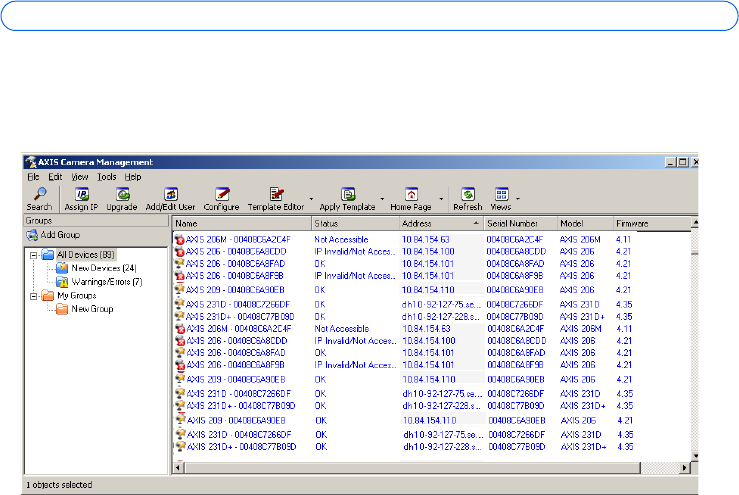739x495 pixels.
Task: Sort by the Firmware column header
Action: click(x=652, y=223)
